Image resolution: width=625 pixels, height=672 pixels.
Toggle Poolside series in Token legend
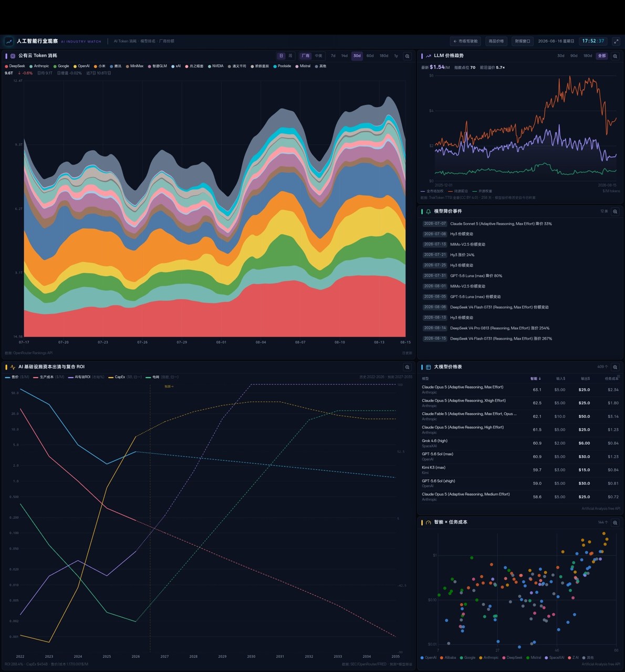[x=282, y=66]
